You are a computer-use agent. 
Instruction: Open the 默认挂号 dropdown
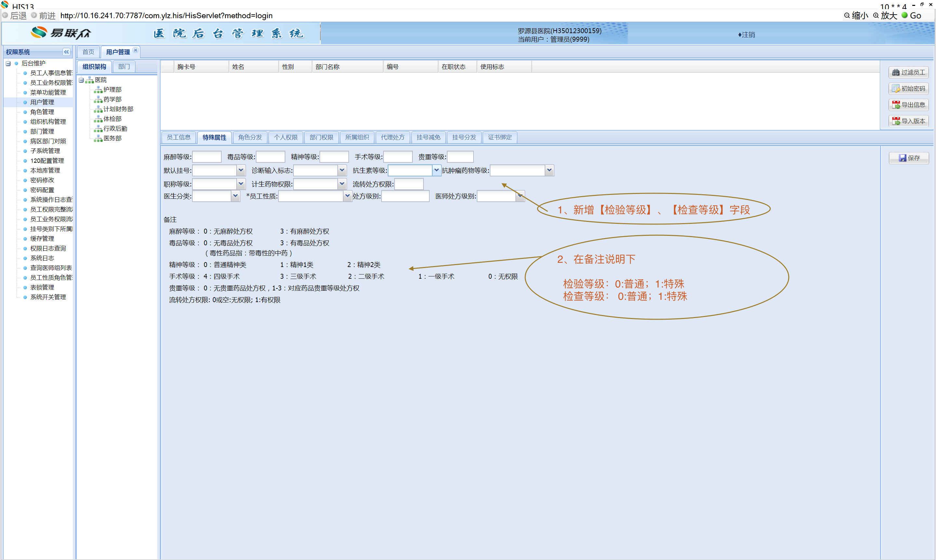pos(240,170)
